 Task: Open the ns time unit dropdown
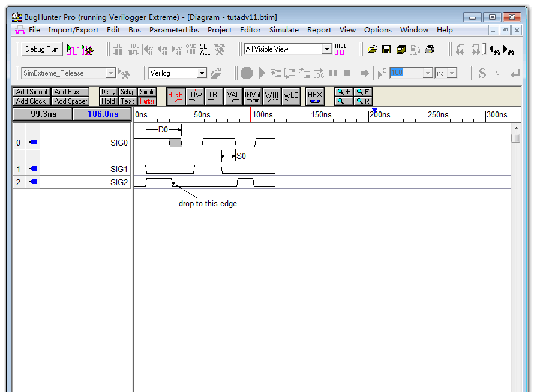[452, 73]
